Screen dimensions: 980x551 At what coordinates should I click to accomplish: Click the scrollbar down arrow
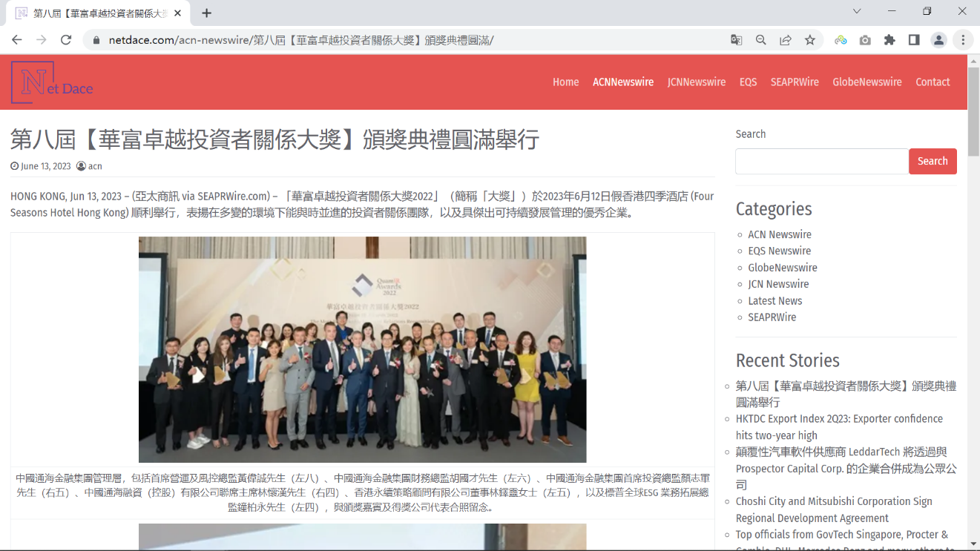pyautogui.click(x=974, y=545)
